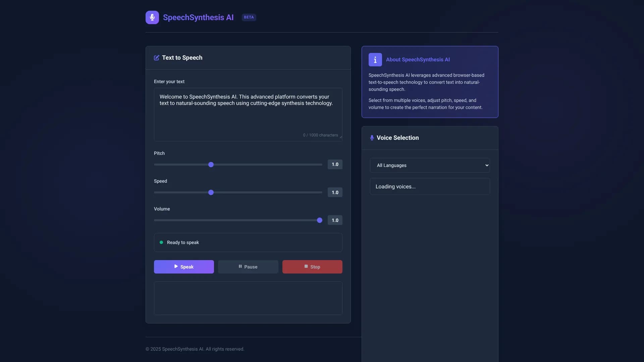Click the BETA badge in the header

tap(249, 17)
